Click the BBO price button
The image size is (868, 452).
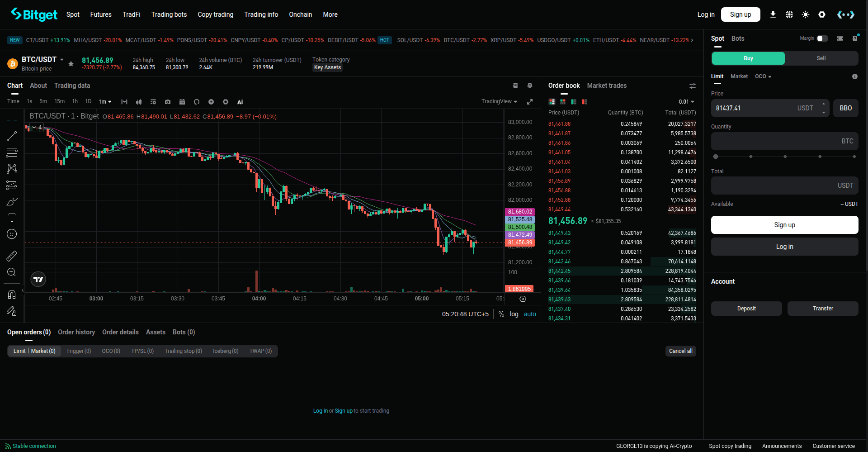click(845, 108)
